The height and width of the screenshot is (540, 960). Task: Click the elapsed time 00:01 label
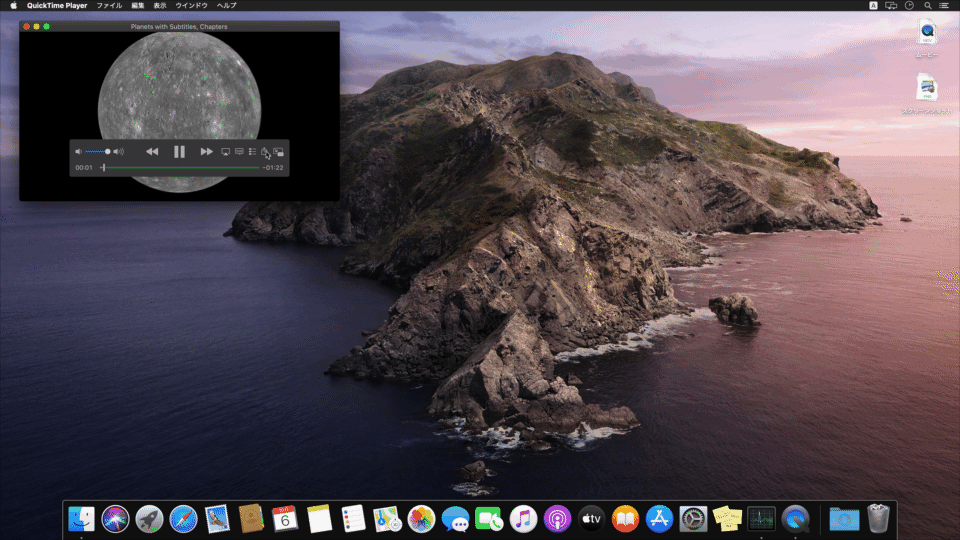pyautogui.click(x=84, y=168)
